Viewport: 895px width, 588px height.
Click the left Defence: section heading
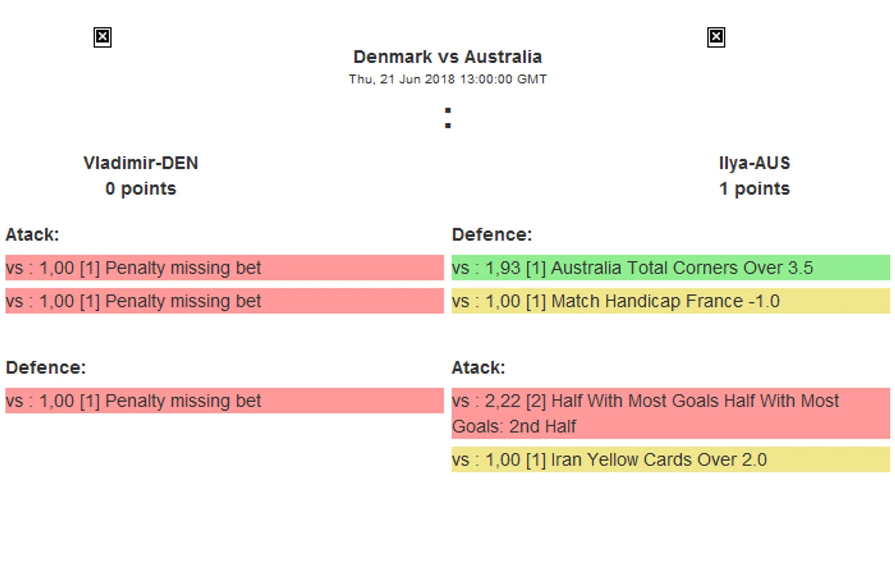[x=46, y=368]
